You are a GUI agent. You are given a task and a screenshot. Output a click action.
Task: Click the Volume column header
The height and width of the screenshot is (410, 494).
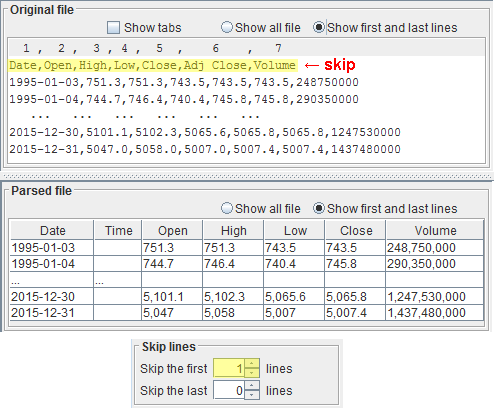pos(435,230)
